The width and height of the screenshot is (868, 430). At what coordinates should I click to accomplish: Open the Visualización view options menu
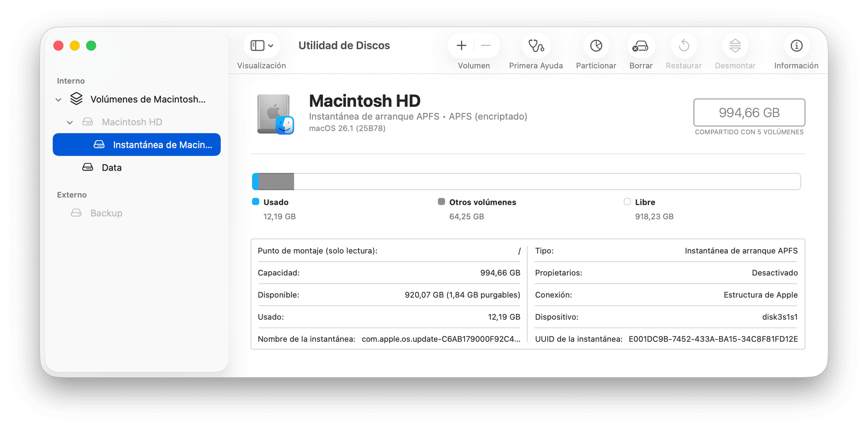[261, 46]
